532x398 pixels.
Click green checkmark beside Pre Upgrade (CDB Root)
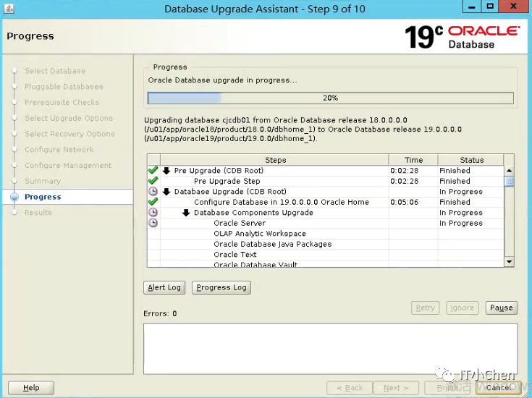153,170
